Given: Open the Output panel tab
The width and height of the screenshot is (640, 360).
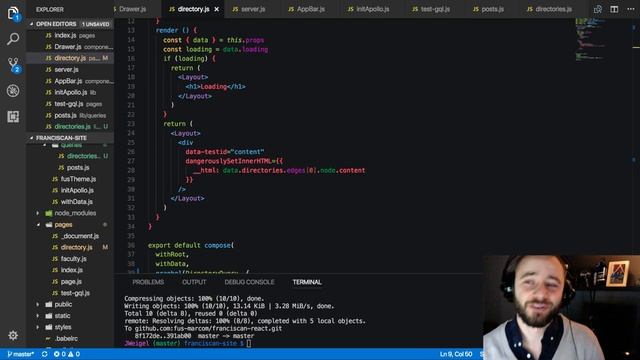Looking at the screenshot, I should coord(194,282).
